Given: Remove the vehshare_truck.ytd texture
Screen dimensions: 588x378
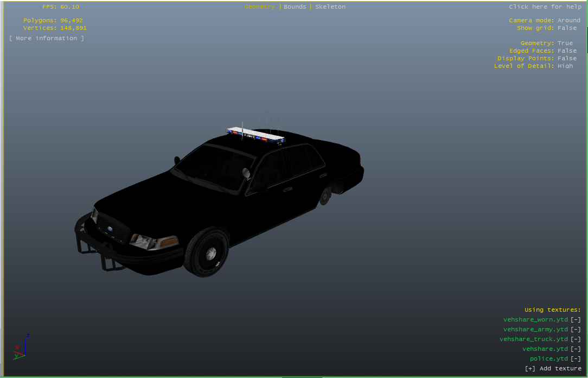Looking at the screenshot, I should [576, 339].
